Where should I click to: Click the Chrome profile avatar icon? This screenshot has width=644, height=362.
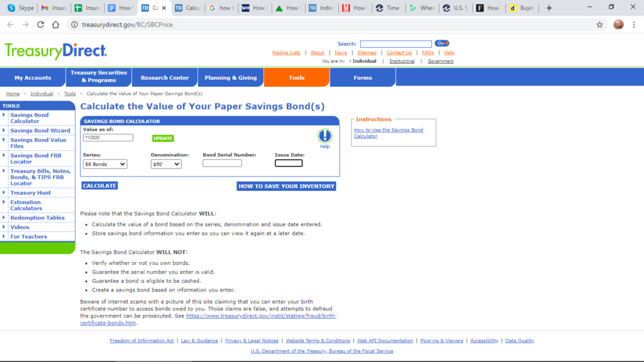tap(618, 25)
